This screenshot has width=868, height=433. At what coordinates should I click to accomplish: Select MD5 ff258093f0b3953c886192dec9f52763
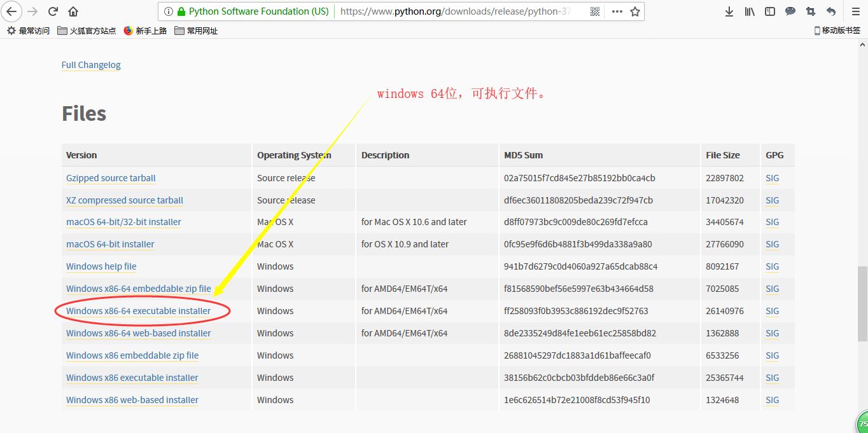[x=576, y=311]
